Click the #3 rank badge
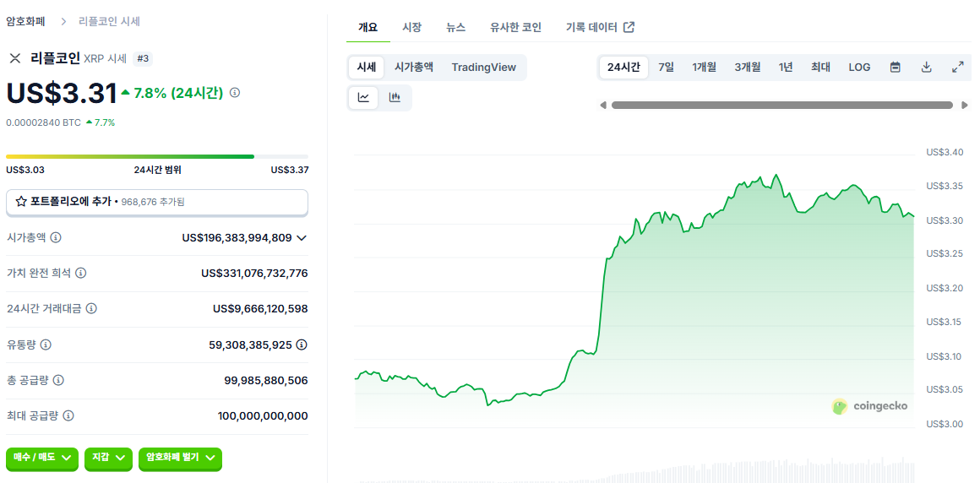This screenshot has height=483, width=980. [x=143, y=59]
